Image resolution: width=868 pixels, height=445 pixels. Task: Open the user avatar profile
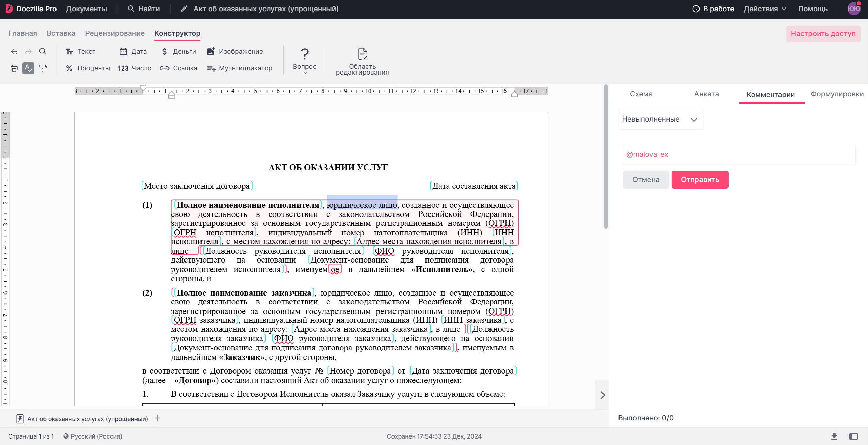click(854, 9)
